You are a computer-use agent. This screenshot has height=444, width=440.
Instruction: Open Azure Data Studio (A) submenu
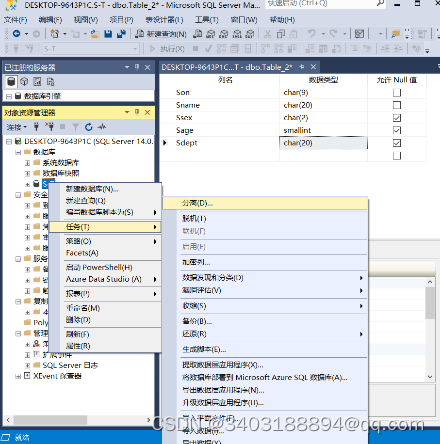[105, 279]
